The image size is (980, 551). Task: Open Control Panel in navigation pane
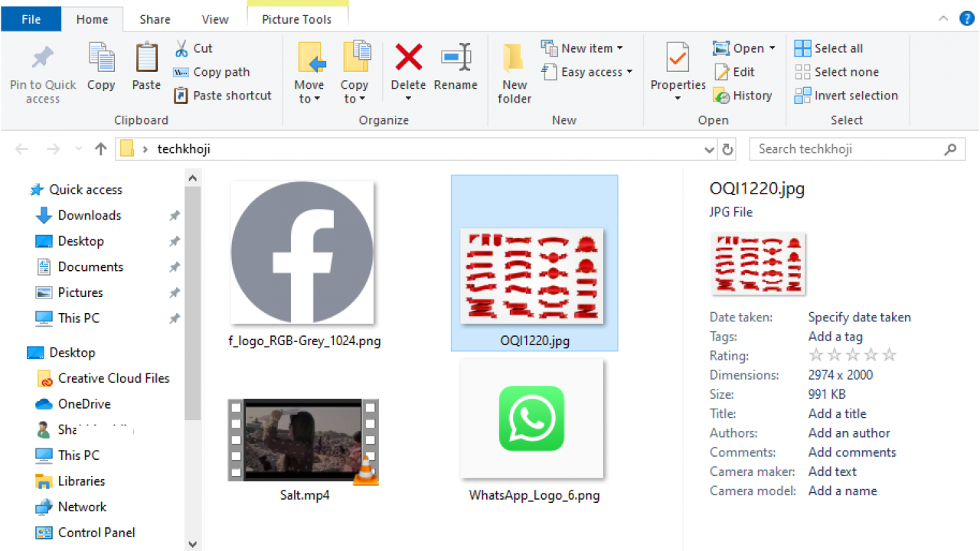[x=96, y=533]
